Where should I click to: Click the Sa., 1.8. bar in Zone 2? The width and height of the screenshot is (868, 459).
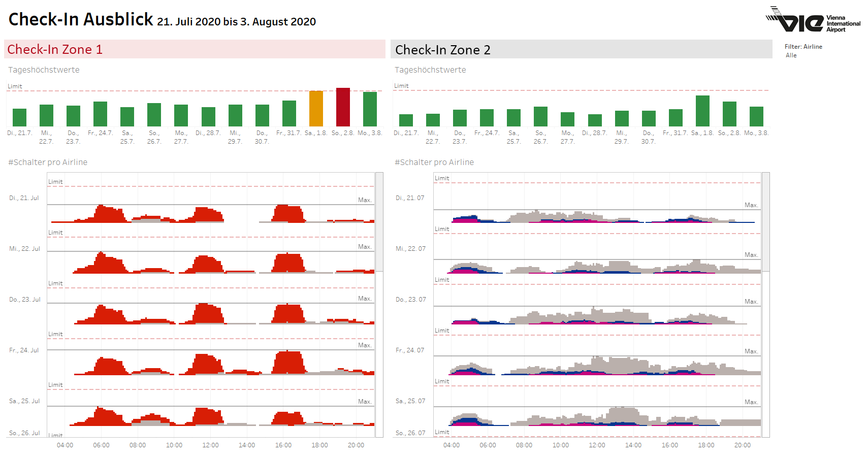coord(702,111)
